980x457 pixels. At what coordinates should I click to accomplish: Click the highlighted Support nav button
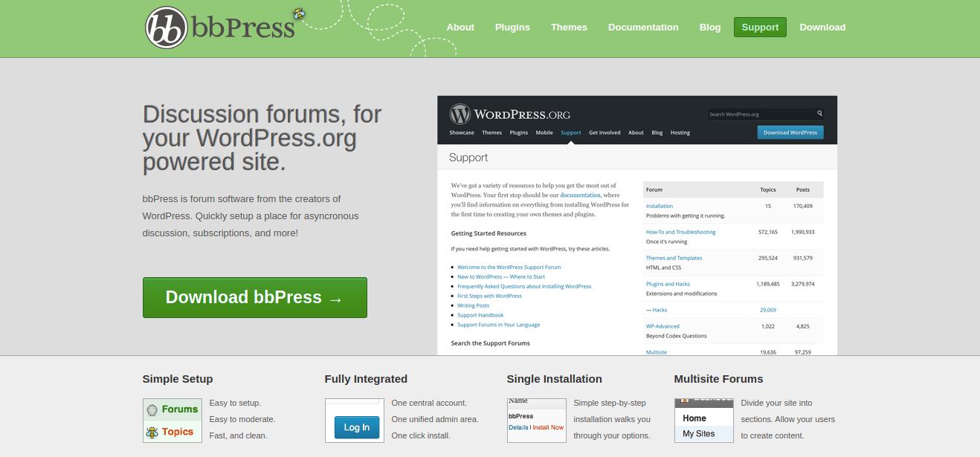point(760,27)
